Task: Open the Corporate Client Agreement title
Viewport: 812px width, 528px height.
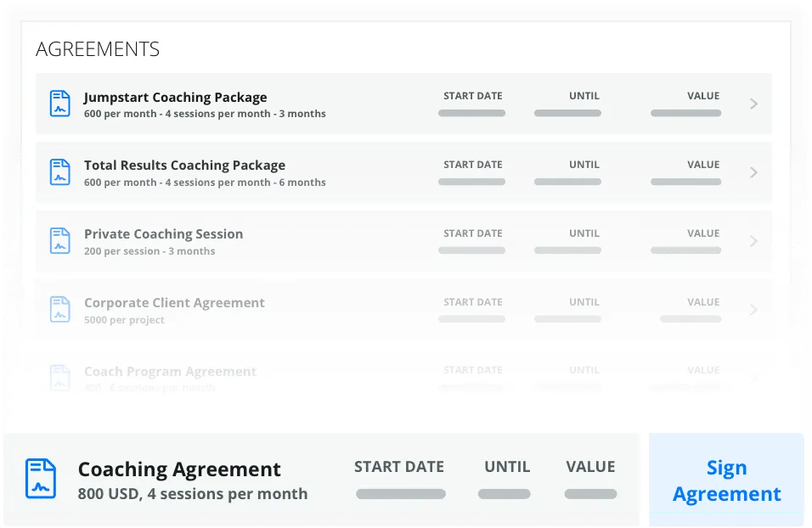Action: click(x=174, y=303)
